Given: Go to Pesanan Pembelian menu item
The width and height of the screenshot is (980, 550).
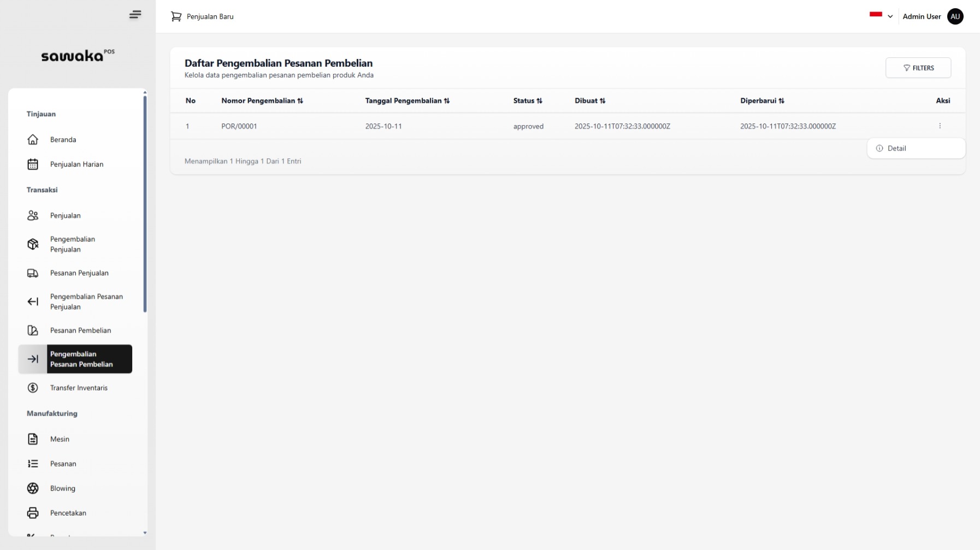Looking at the screenshot, I should click(80, 330).
